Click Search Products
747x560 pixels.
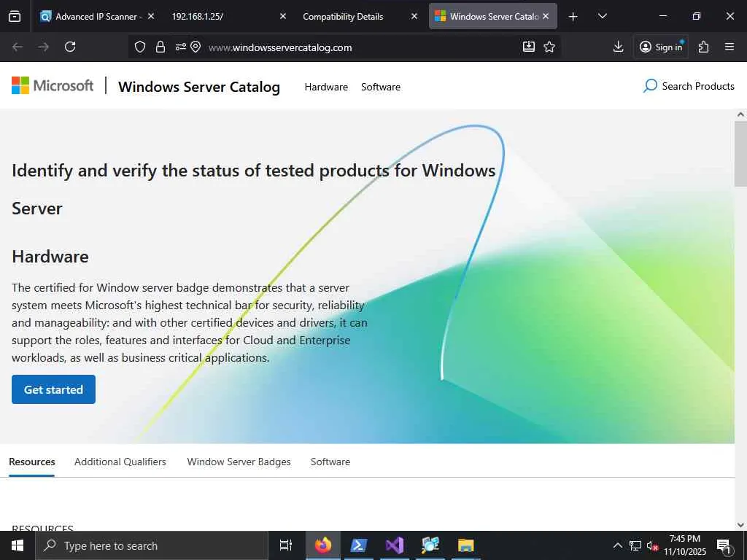(x=689, y=86)
